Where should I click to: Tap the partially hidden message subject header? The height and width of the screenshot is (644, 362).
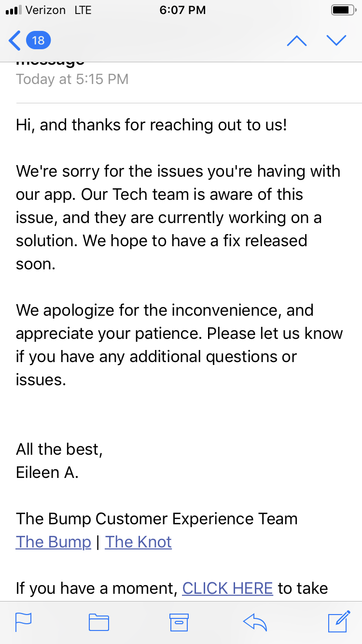point(50,62)
